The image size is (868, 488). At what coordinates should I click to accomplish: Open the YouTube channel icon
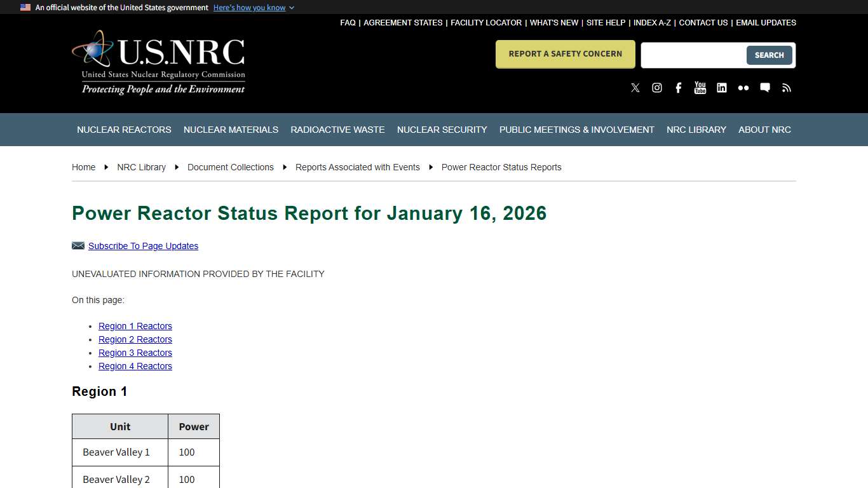tap(700, 88)
